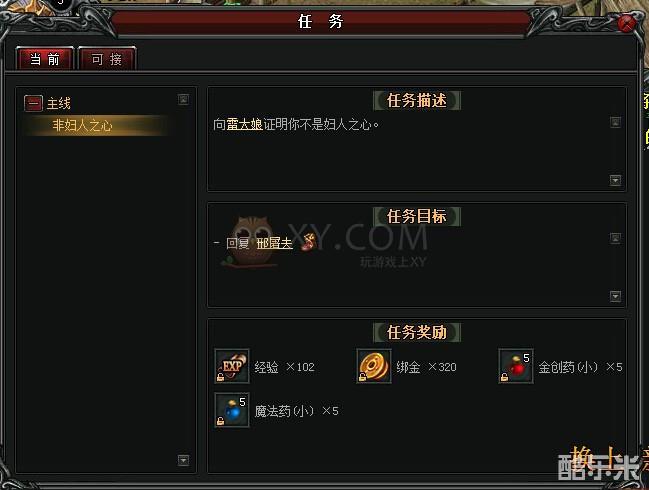The image size is (649, 490).
Task: Collapse the 主线 quest category
Action: click(33, 103)
